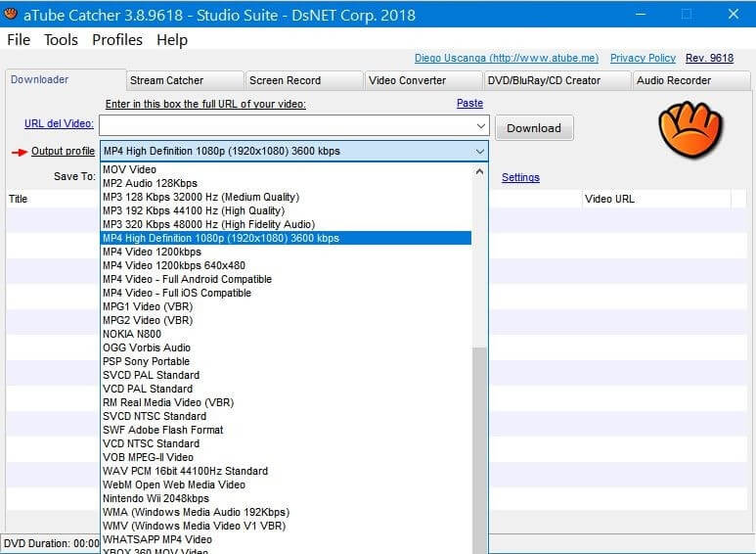The image size is (756, 554).
Task: Select MP4 Video 1200kbps 640x480 profile
Action: (x=286, y=265)
